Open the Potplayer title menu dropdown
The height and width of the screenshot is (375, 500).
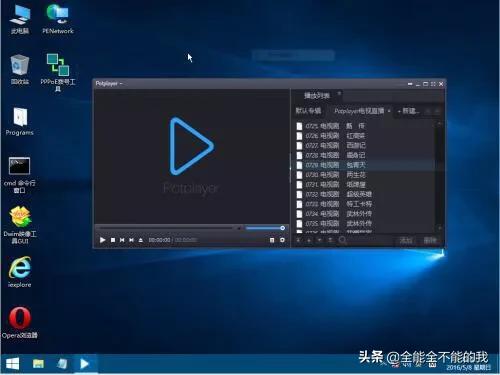pos(109,83)
